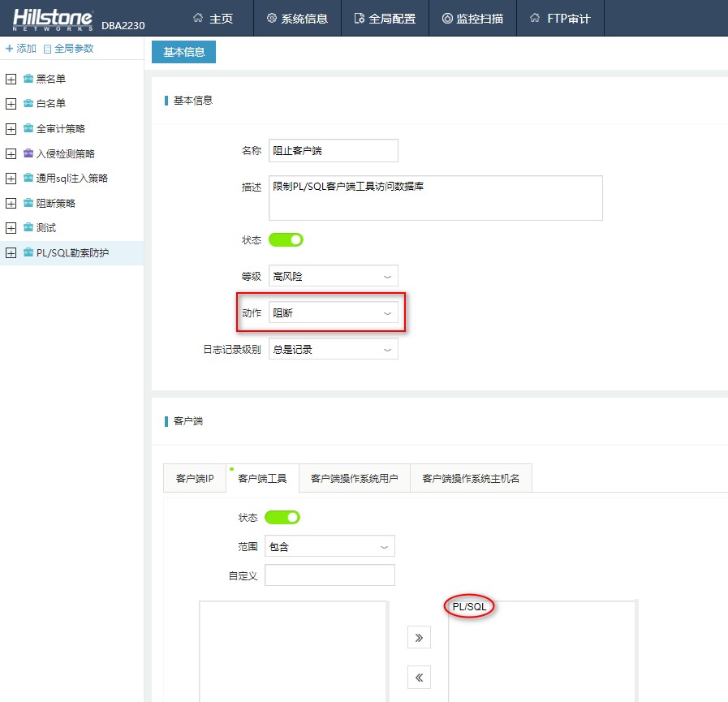728x702 pixels.
Task: Open the 等级 dropdown showing 高风险
Action: (x=334, y=276)
